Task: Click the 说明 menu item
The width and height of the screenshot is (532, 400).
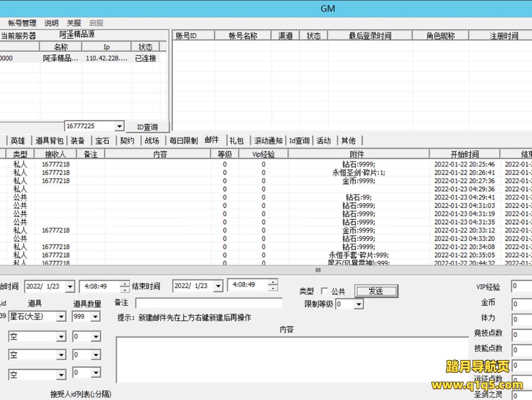Action: pyautogui.click(x=49, y=23)
